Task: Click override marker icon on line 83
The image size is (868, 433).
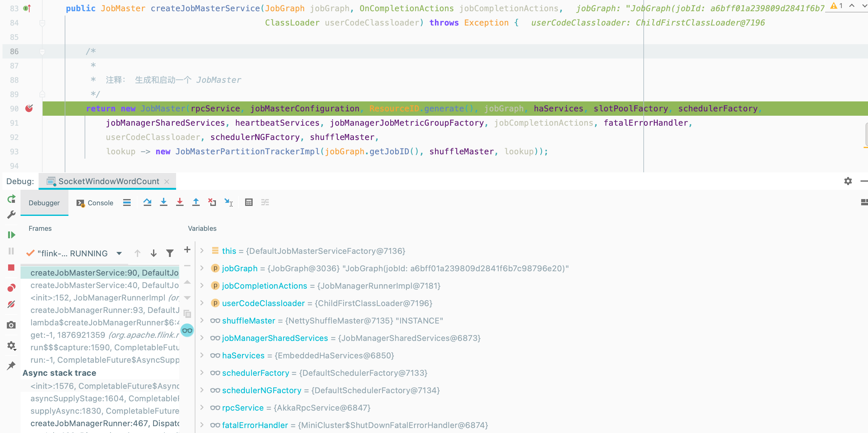Action: 27,8
